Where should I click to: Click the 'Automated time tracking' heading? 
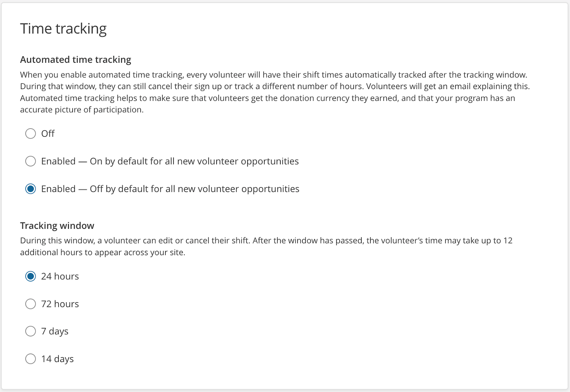(76, 60)
